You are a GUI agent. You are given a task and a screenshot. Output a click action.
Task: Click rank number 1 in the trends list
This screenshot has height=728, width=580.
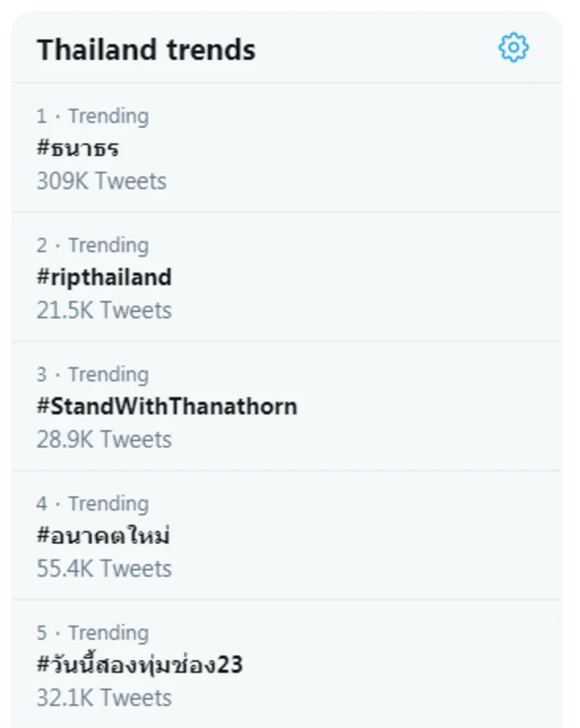pyautogui.click(x=41, y=116)
